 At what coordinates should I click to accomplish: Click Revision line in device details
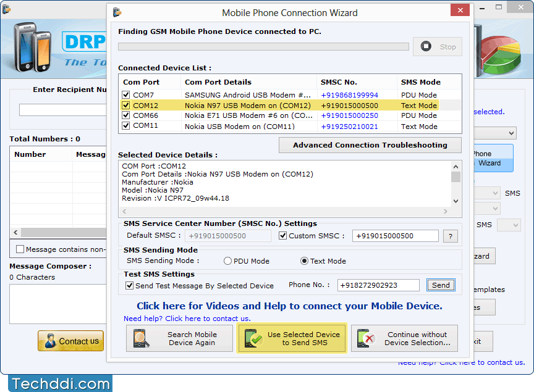pos(176,198)
